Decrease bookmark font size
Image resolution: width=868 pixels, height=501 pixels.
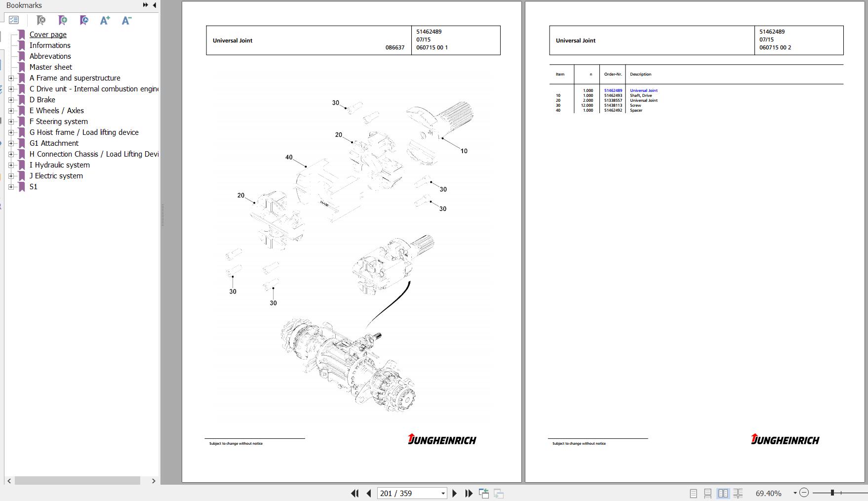[126, 20]
